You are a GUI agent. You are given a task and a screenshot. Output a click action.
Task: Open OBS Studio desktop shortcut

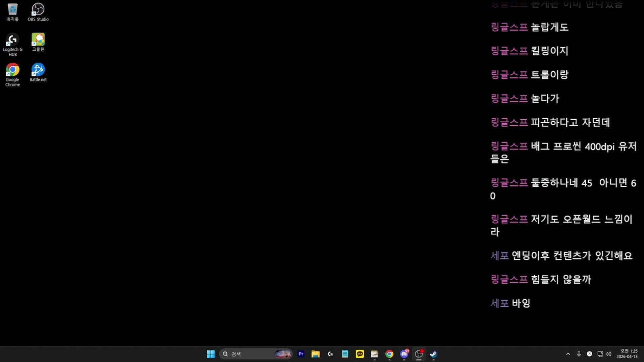click(x=38, y=12)
